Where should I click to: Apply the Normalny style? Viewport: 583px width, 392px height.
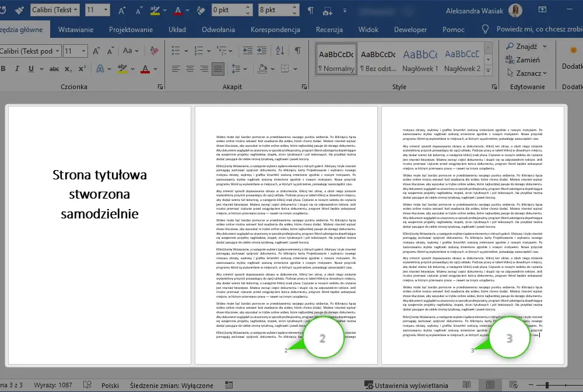click(x=336, y=59)
